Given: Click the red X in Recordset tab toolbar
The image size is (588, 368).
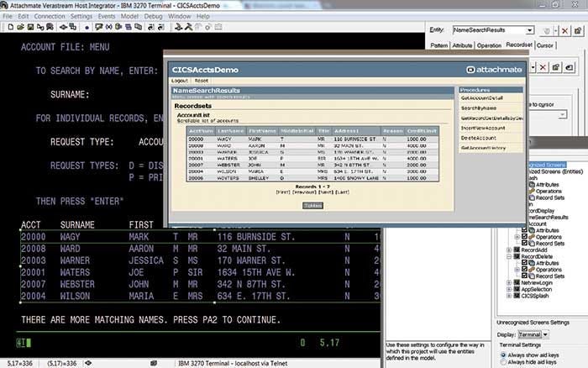Looking at the screenshot, I should pyautogui.click(x=543, y=67).
